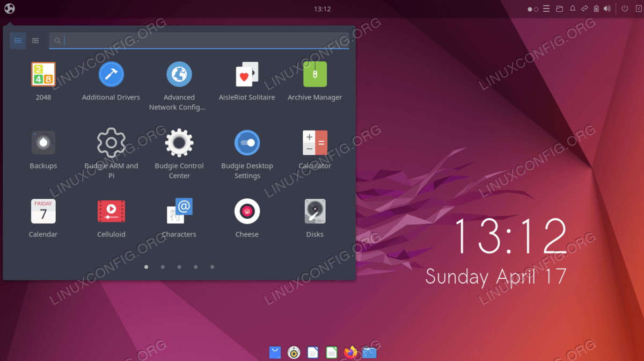Open the volume control in the panel
Viewport: 644px width, 361px height.
pyautogui.click(x=607, y=9)
